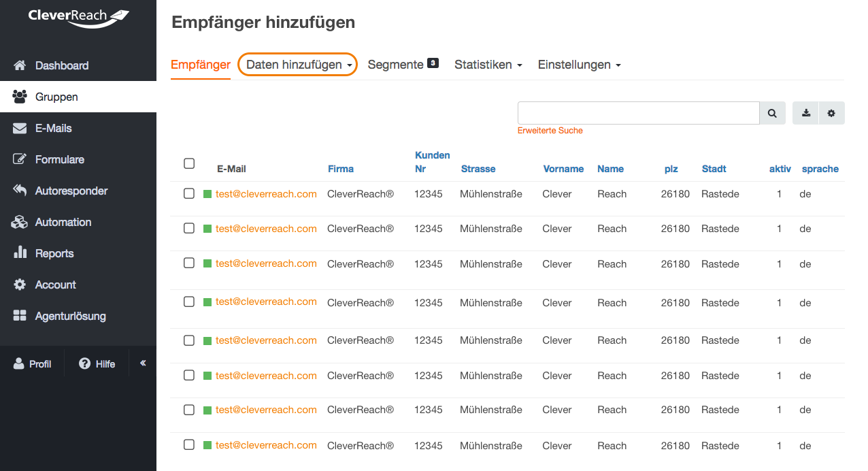Click the download export icon button

(806, 113)
